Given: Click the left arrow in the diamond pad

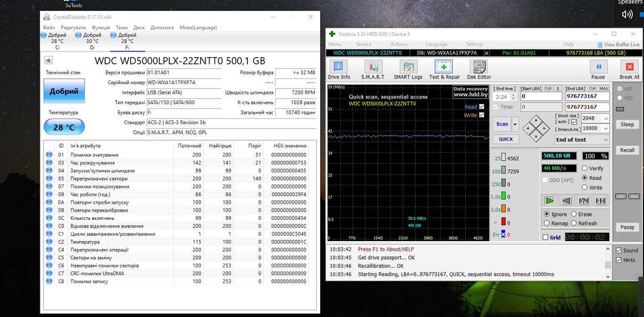Looking at the screenshot, I should 529,129.
